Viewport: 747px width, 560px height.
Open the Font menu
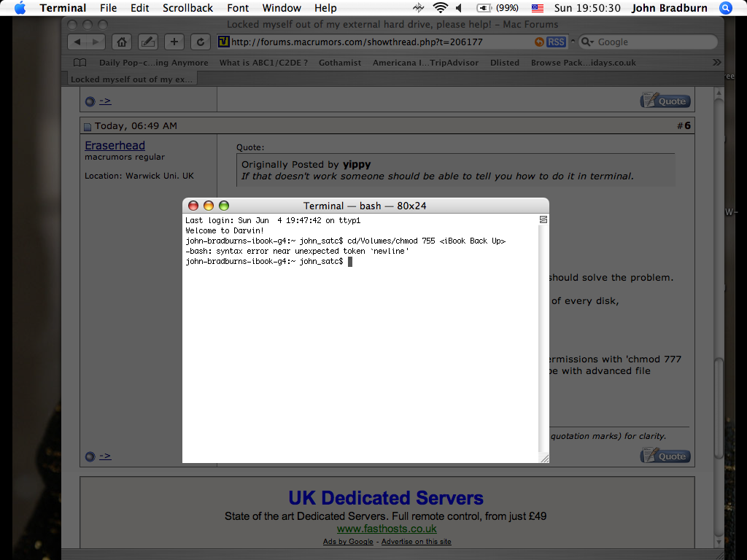238,8
